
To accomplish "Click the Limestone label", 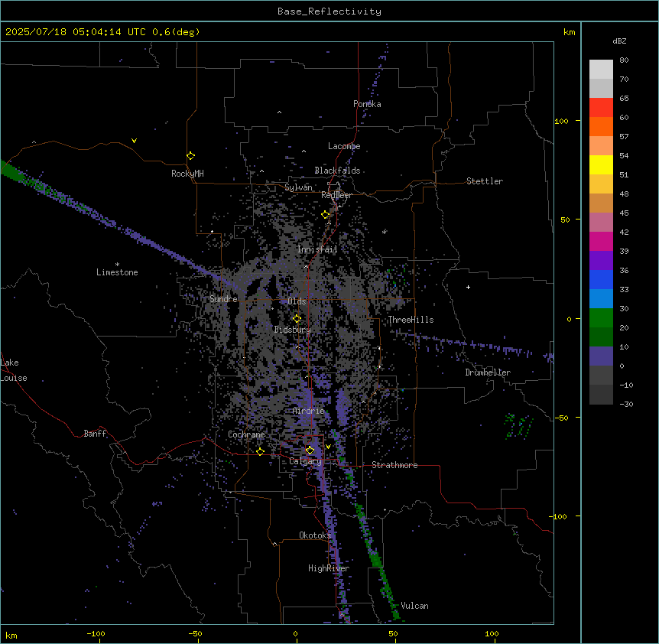I will point(117,272).
